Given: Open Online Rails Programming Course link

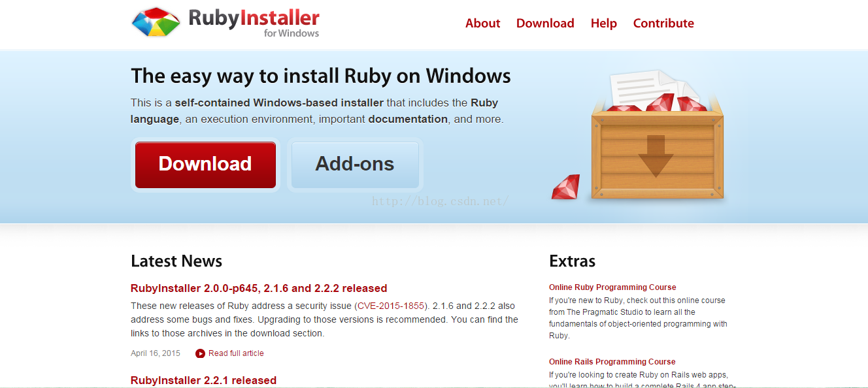Looking at the screenshot, I should [612, 362].
